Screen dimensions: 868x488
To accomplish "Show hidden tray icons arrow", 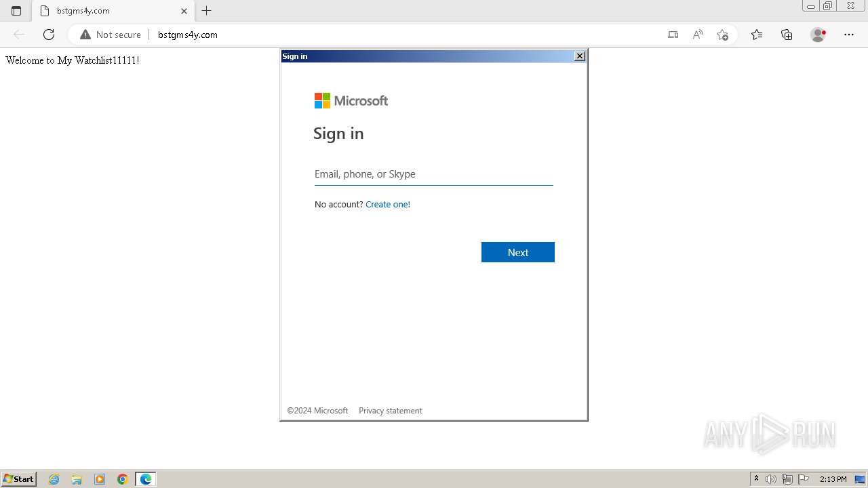I will (757, 479).
